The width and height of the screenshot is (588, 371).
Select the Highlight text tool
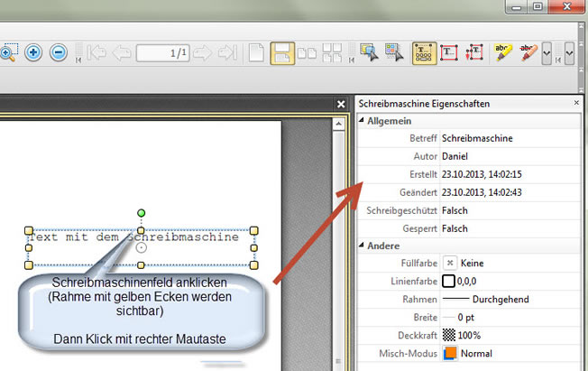(503, 52)
